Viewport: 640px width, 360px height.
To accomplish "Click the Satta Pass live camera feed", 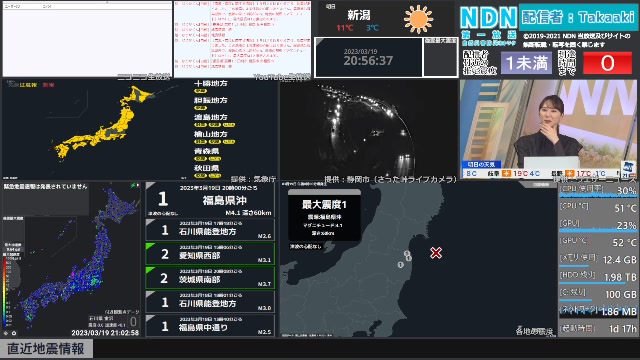I will [369, 129].
